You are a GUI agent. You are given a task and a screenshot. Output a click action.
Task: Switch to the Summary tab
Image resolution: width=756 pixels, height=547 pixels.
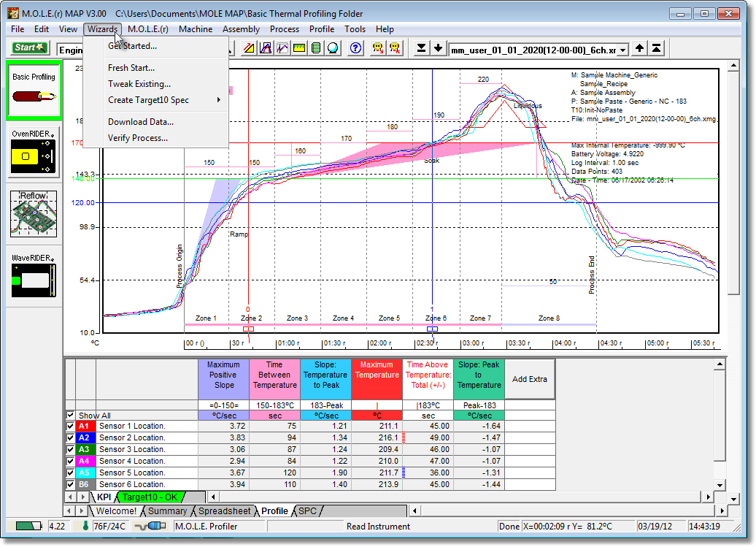coord(167,510)
